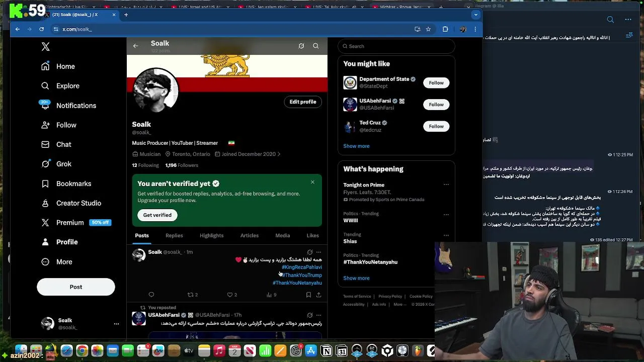Click the Edit profile button
The height and width of the screenshot is (362, 644).
click(x=303, y=102)
